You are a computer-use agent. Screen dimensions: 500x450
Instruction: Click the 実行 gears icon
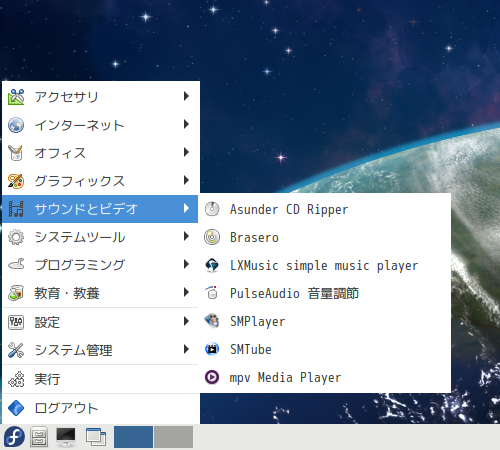[x=16, y=379]
